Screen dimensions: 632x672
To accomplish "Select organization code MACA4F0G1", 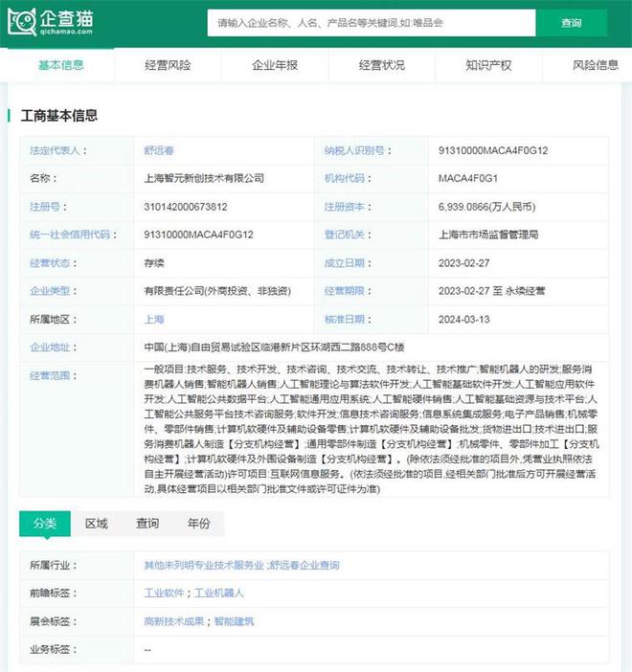I will coord(468,178).
